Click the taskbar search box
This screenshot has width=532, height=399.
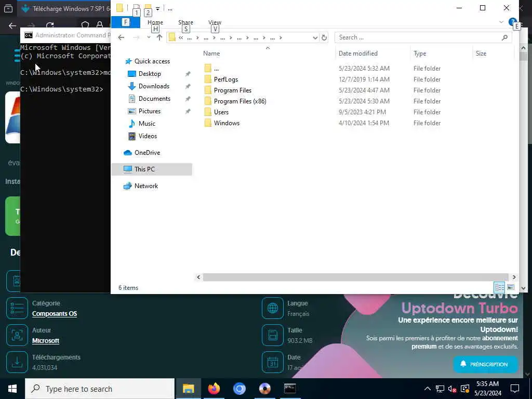(x=100, y=389)
